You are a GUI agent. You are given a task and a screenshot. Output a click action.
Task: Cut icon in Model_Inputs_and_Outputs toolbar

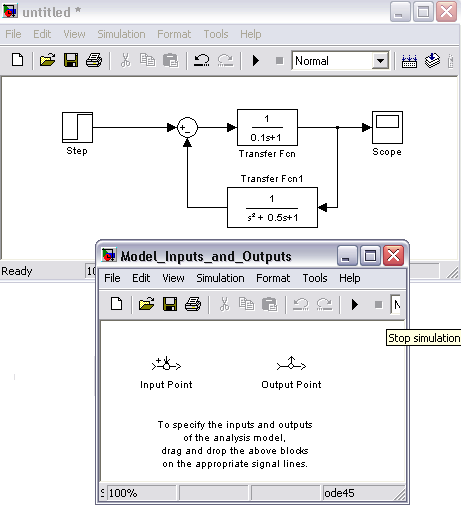coord(224,304)
